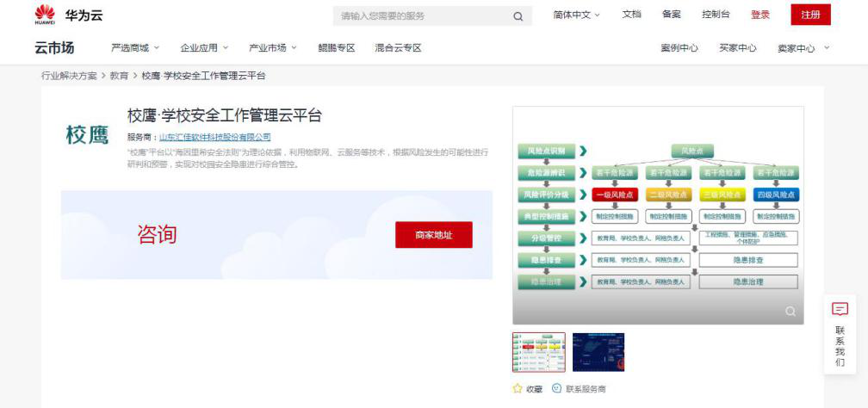This screenshot has height=408, width=868.
Task: Click the 商家地址 button
Action: [434, 235]
